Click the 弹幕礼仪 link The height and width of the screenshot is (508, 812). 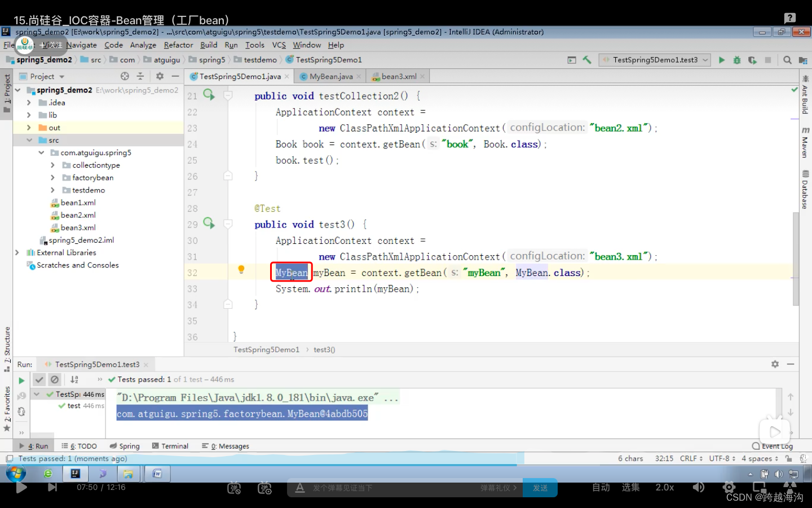pyautogui.click(x=498, y=488)
